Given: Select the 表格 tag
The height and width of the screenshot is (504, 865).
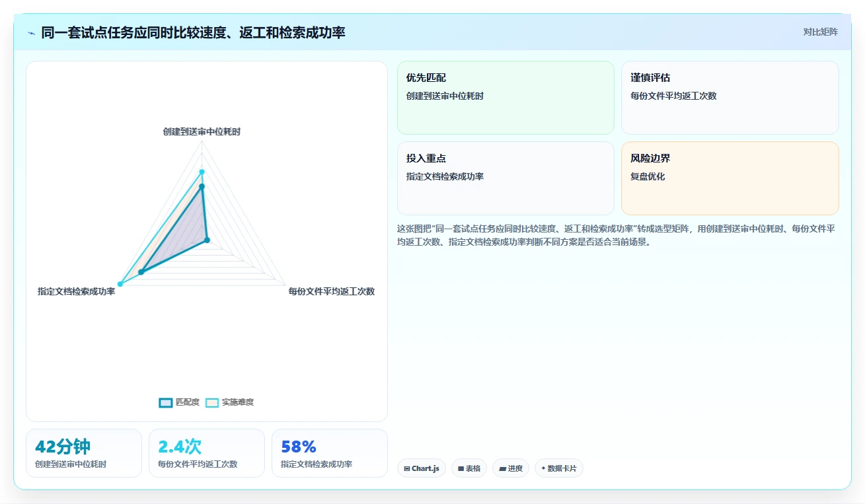Looking at the screenshot, I should click(x=469, y=468).
